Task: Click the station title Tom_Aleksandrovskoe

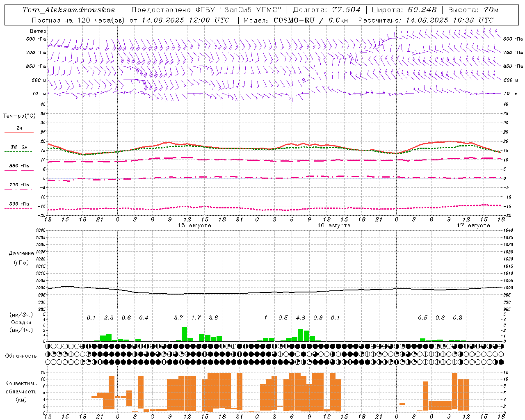Action: coord(69,10)
